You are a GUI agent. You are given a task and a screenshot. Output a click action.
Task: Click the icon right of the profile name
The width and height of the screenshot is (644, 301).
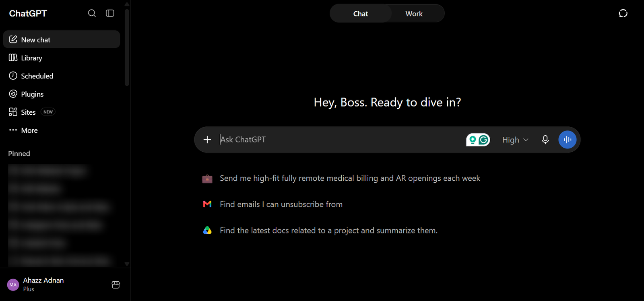[116, 285]
